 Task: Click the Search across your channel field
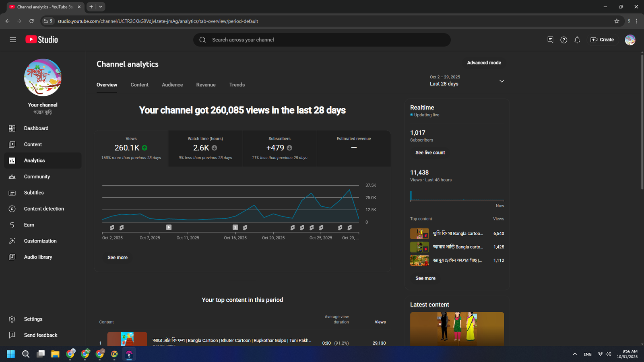click(322, 40)
